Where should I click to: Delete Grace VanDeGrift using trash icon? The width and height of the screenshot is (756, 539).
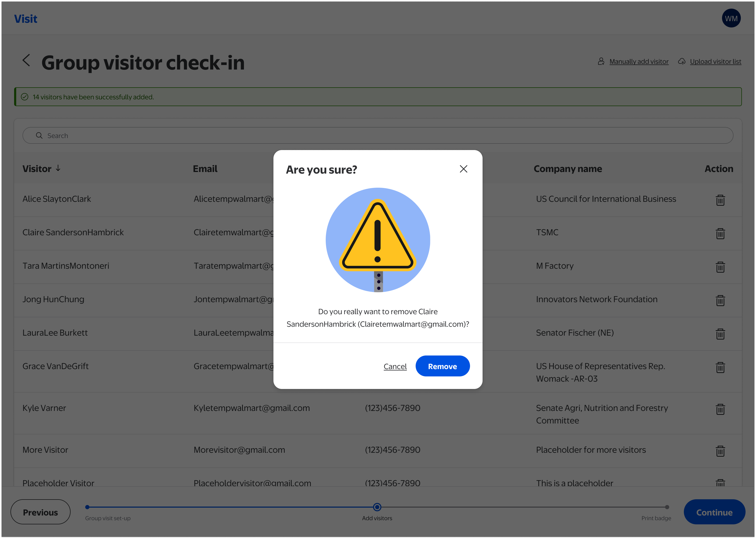[x=720, y=368]
